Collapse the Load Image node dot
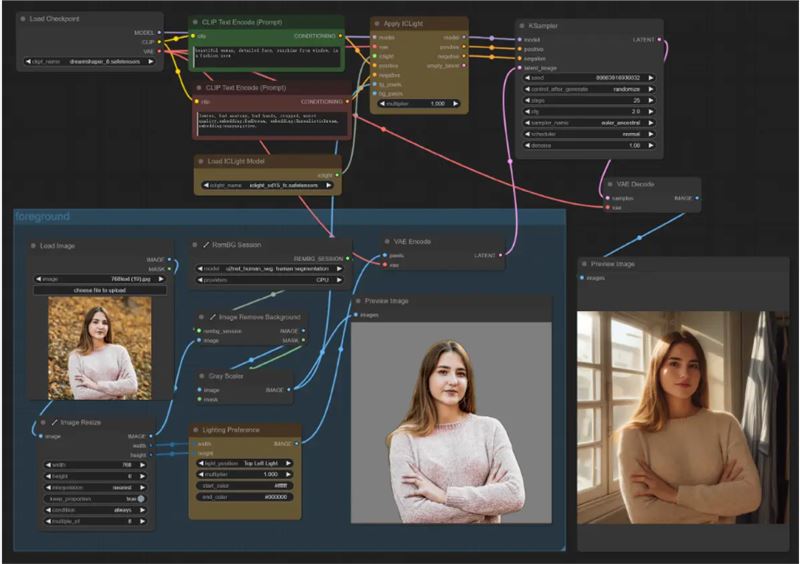Screen dimensions: 800x564 click(33, 246)
